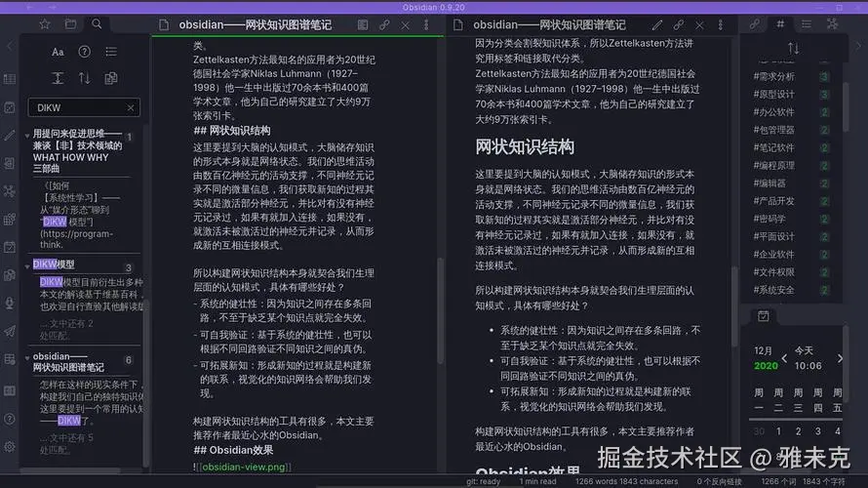
Task: Click the 网状知识结构 heading in preview
Action: tap(525, 146)
